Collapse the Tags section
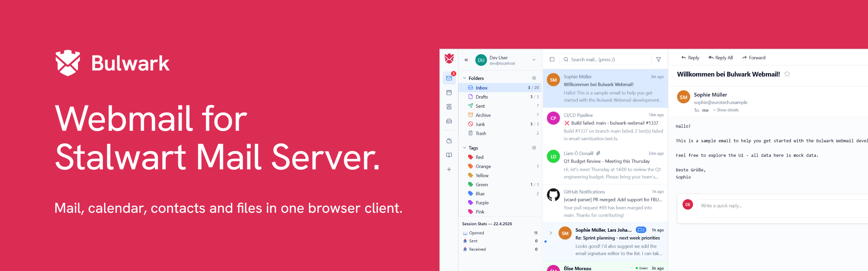This screenshot has width=868, height=271. pos(465,148)
